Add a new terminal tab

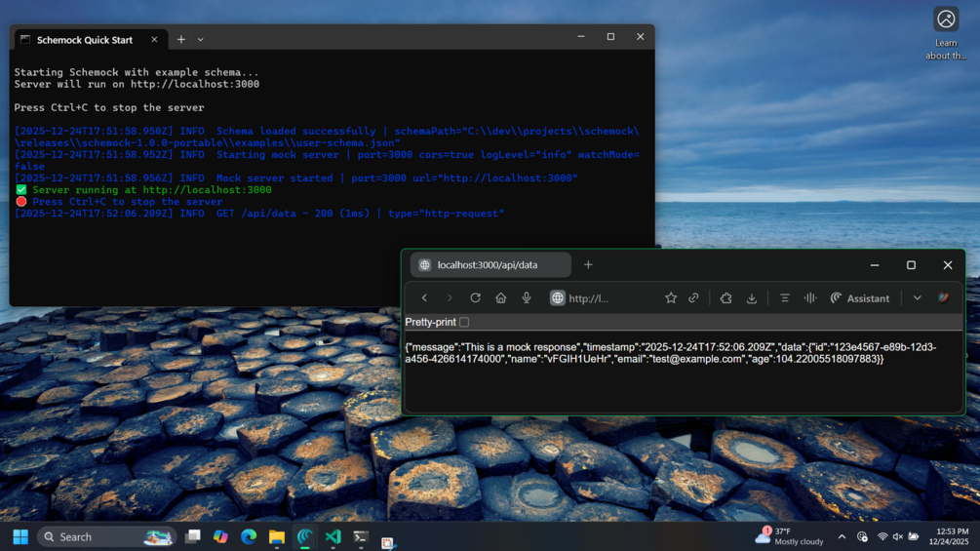click(180, 39)
